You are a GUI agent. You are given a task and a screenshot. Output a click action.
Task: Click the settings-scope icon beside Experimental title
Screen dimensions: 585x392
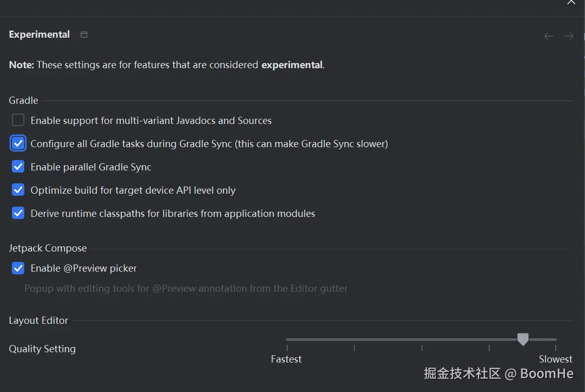84,35
